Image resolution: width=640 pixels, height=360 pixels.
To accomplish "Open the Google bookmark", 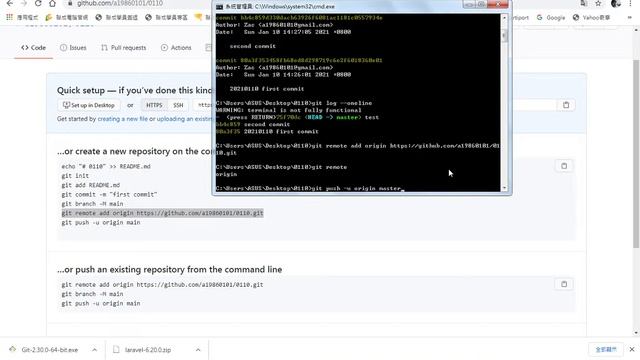I will tap(551, 18).
